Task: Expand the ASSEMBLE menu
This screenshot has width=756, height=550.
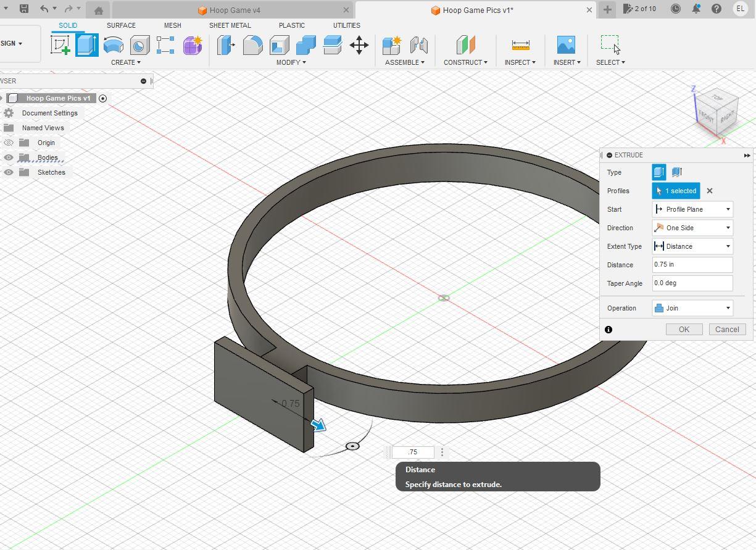Action: click(x=405, y=62)
